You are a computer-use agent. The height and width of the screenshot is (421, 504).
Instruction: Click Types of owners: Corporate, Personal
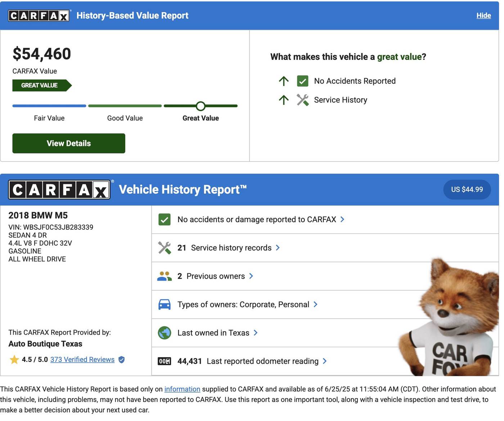coord(243,305)
